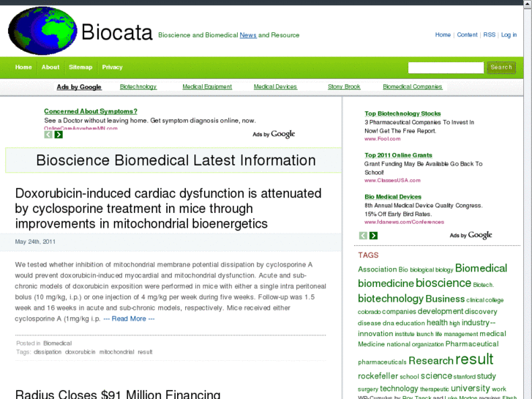The image size is (532, 399).
Task: Click the Log in link
Action: pyautogui.click(x=509, y=34)
